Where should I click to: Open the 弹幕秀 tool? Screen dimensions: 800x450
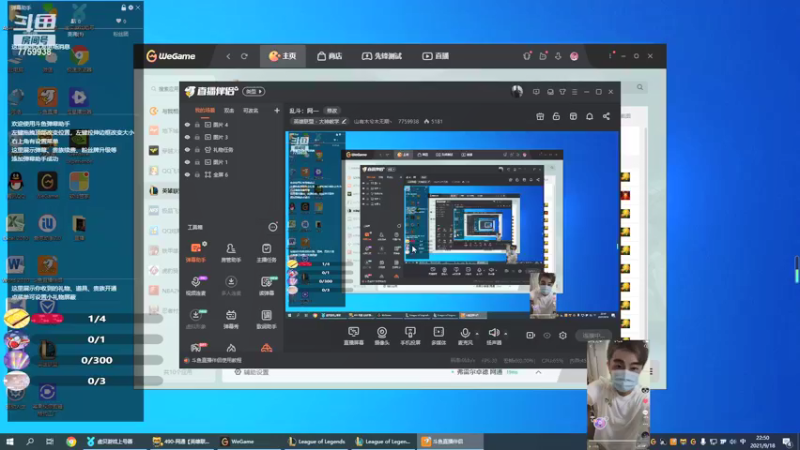click(231, 319)
